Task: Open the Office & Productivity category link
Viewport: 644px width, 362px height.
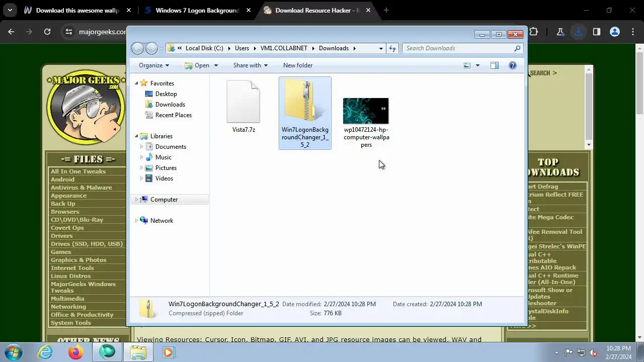Action: tap(82, 315)
